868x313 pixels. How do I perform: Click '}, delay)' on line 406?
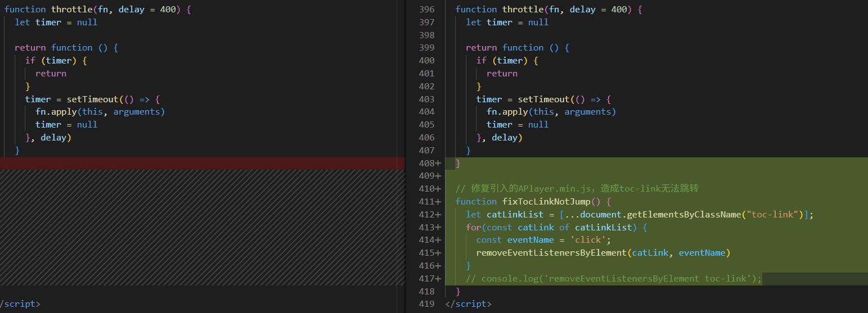coord(500,138)
